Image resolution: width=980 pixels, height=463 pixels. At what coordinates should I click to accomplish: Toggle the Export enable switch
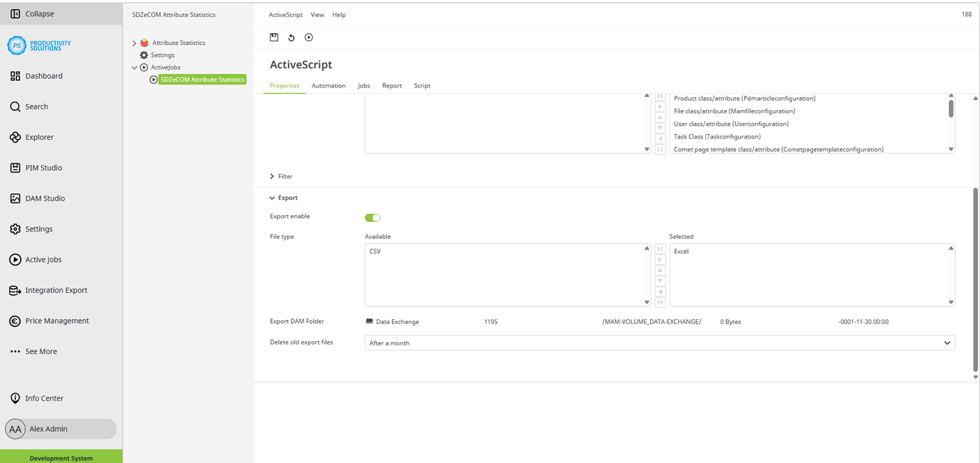[x=373, y=218]
